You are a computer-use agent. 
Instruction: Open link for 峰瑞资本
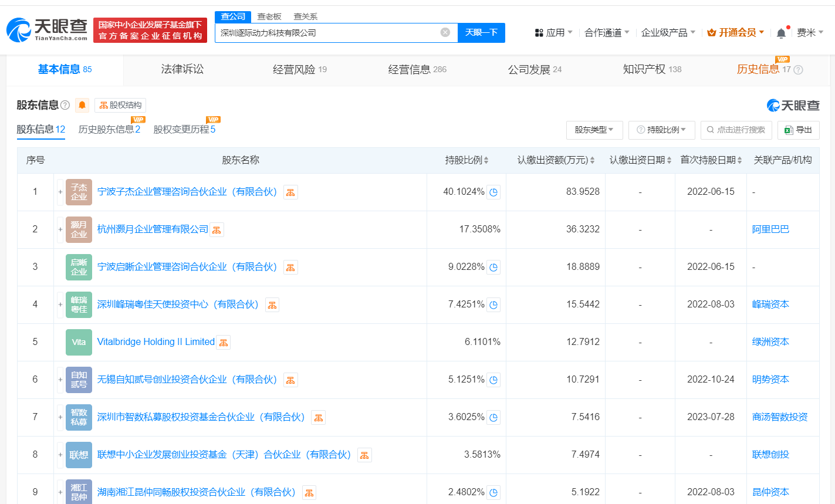pyautogui.click(x=770, y=304)
